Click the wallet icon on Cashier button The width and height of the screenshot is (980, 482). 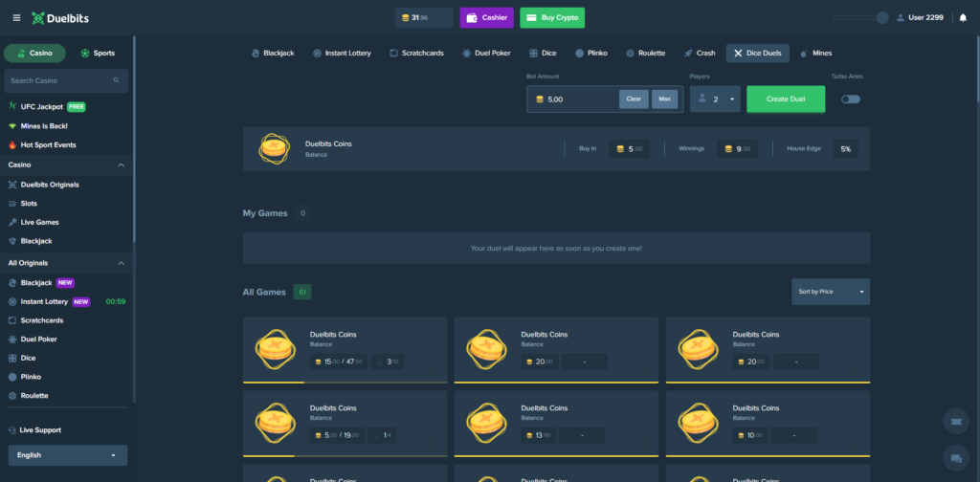pos(472,18)
